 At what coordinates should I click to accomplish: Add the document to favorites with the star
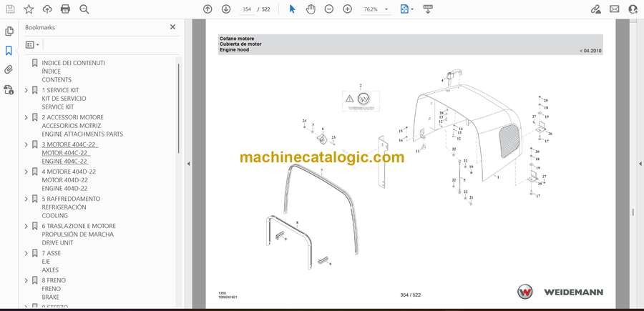pyautogui.click(x=29, y=9)
